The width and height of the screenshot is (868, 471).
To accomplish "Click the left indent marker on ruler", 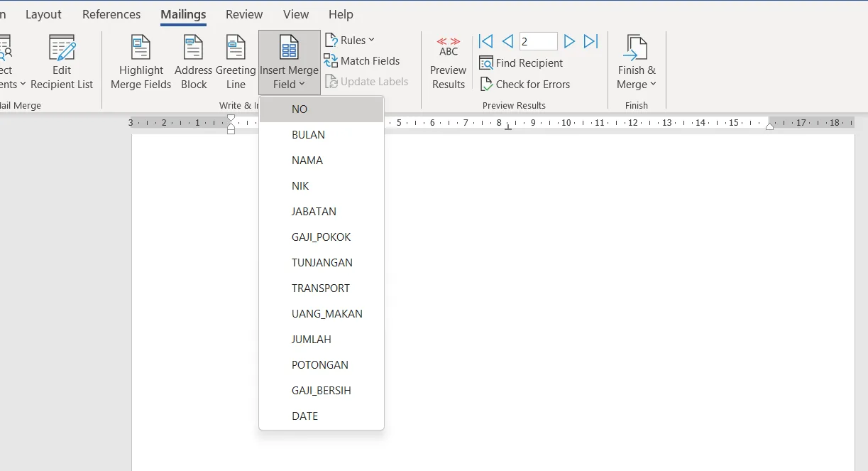I will (x=231, y=131).
